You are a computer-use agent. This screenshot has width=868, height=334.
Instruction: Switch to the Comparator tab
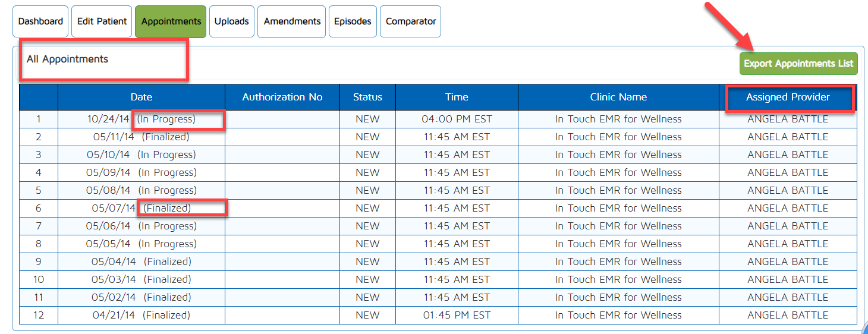411,21
